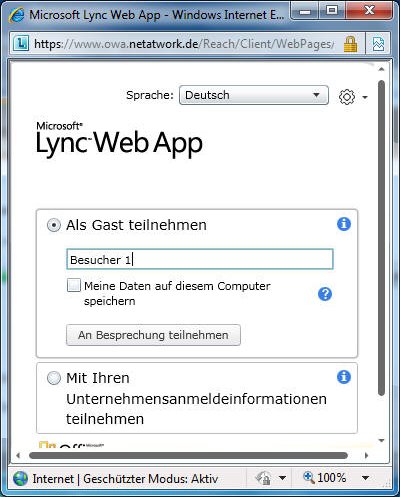Click the scroll right arrow
Viewport: 400px width, 497px height.
click(367, 455)
